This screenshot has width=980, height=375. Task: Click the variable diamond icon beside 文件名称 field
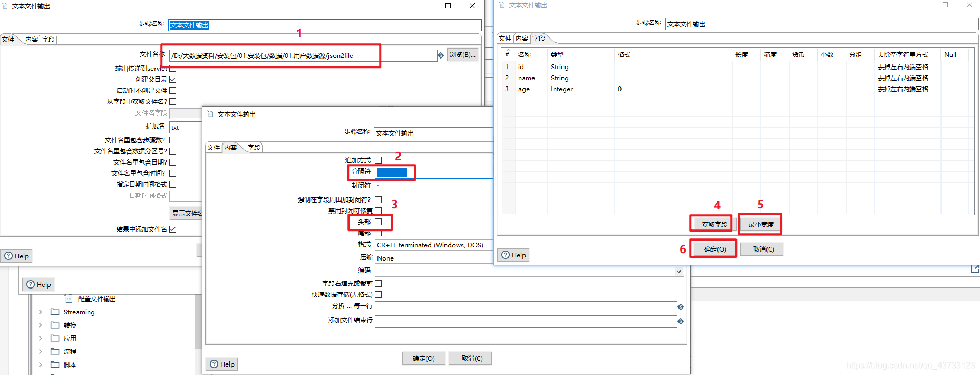pos(441,55)
